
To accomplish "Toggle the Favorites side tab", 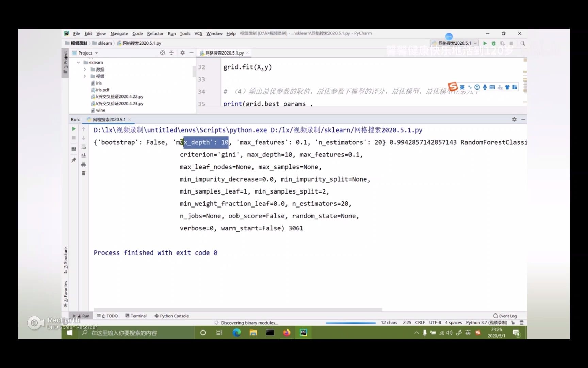I will click(65, 294).
